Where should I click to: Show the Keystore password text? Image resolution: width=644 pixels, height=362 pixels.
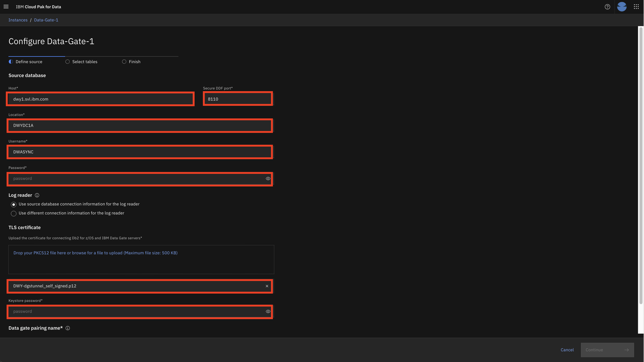click(268, 311)
